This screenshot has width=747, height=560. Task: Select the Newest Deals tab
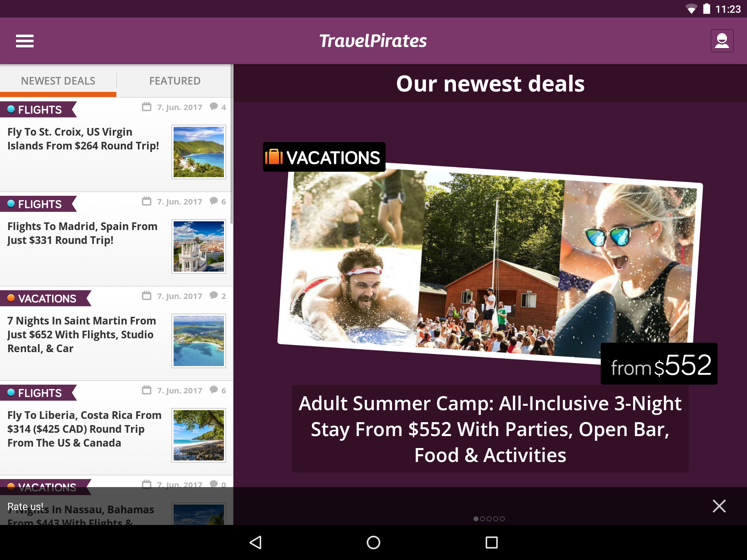pyautogui.click(x=58, y=81)
